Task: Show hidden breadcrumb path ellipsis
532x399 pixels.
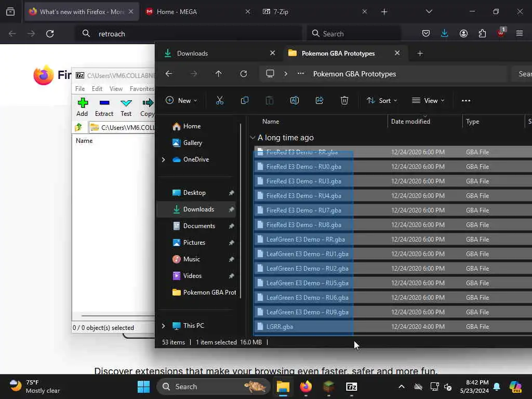Action: 301,74
